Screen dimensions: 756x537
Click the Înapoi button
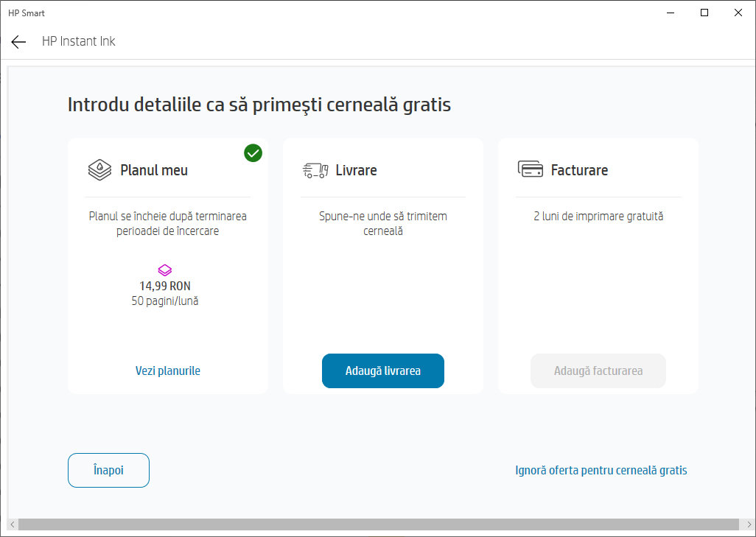tap(108, 470)
